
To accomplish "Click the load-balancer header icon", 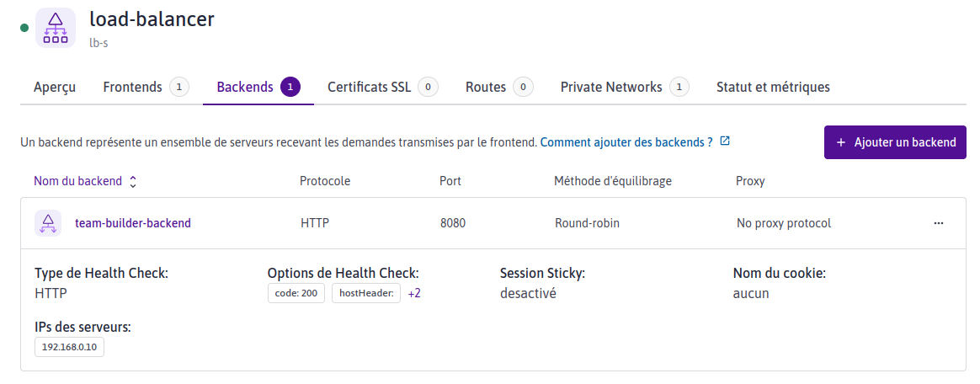I will click(56, 28).
